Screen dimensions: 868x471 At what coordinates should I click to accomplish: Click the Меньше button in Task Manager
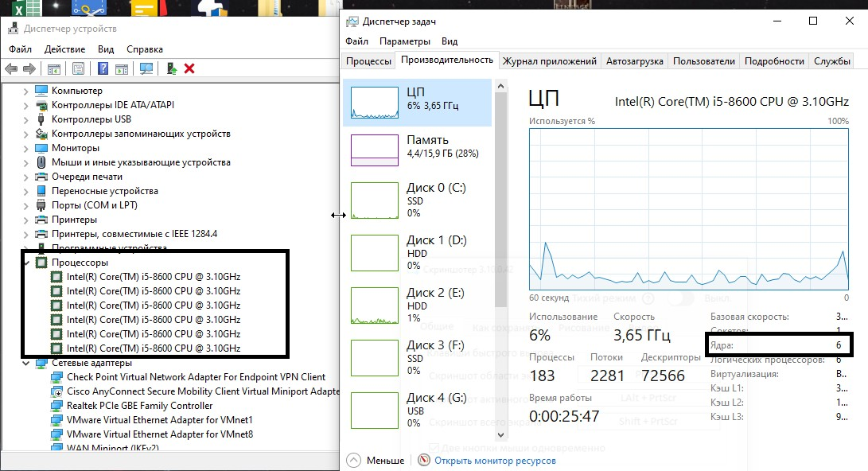[x=376, y=460]
